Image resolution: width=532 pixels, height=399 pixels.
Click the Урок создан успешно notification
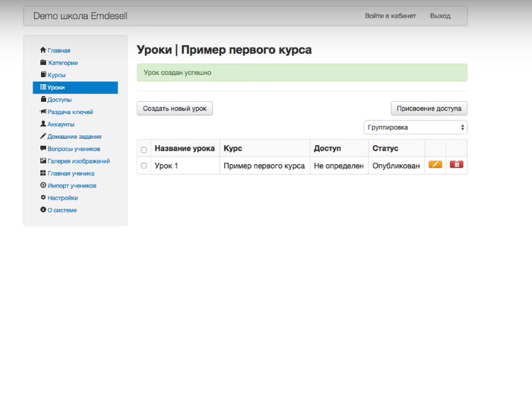302,73
